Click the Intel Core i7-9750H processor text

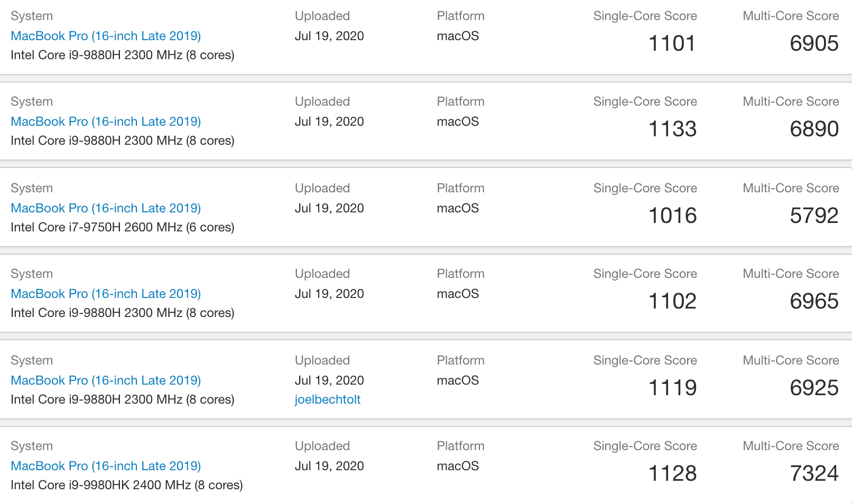[122, 227]
